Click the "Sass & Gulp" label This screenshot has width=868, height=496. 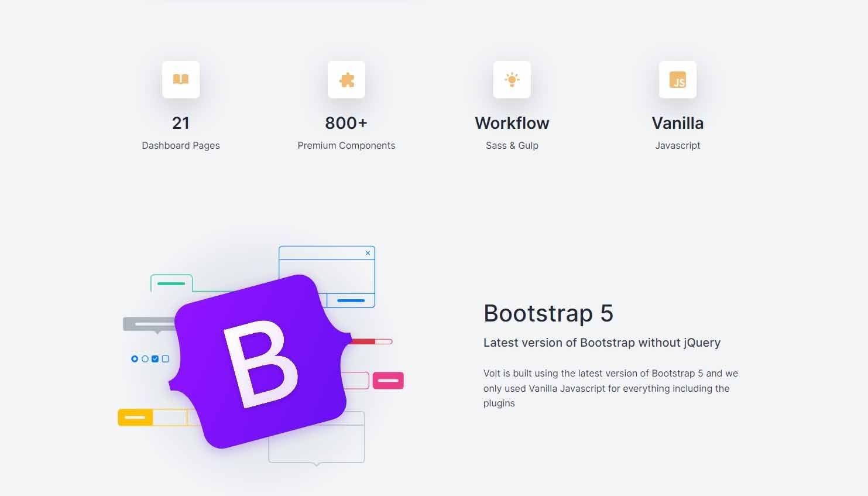pos(512,145)
